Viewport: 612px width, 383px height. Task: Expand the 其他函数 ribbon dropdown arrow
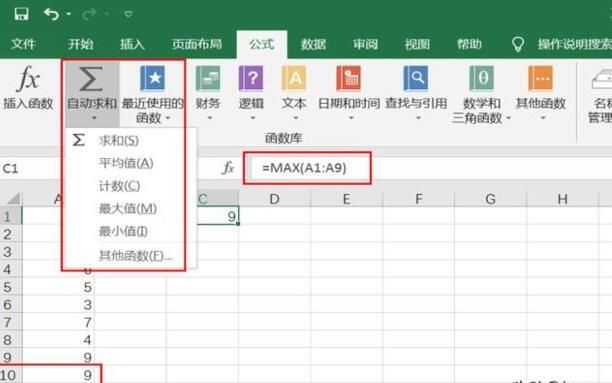tap(543, 118)
